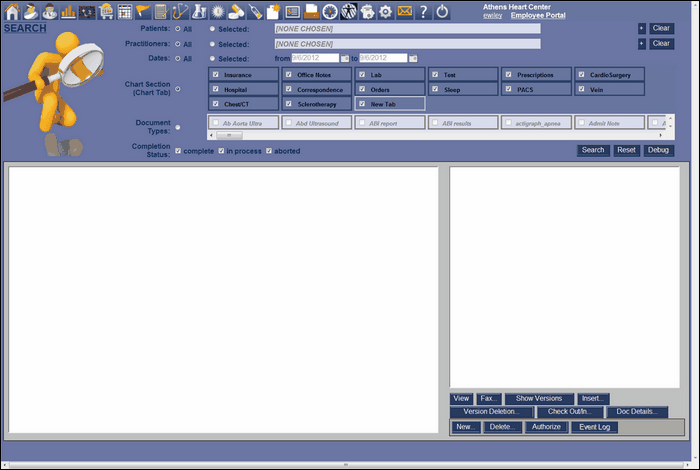The height and width of the screenshot is (470, 700).
Task: Open the lab flasks icon
Action: [x=199, y=12]
